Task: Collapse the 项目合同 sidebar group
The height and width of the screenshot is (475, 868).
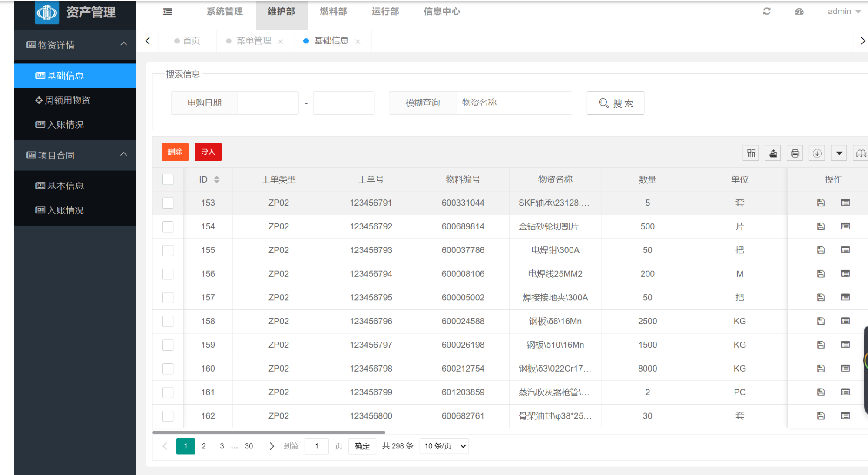Action: pos(75,155)
